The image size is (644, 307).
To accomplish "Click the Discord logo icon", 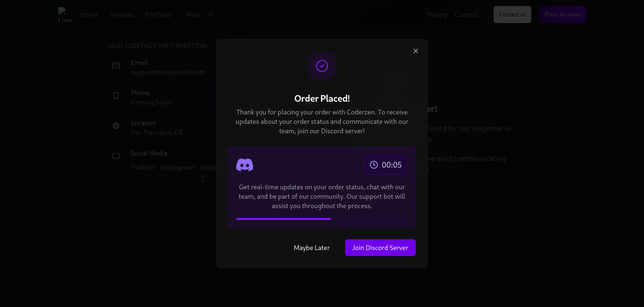I will (x=245, y=165).
